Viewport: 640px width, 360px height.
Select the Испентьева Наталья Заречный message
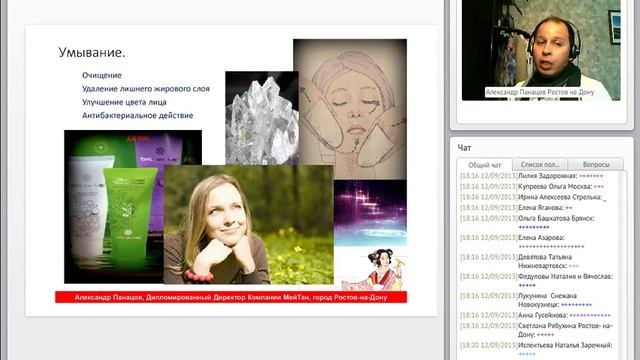(536, 349)
